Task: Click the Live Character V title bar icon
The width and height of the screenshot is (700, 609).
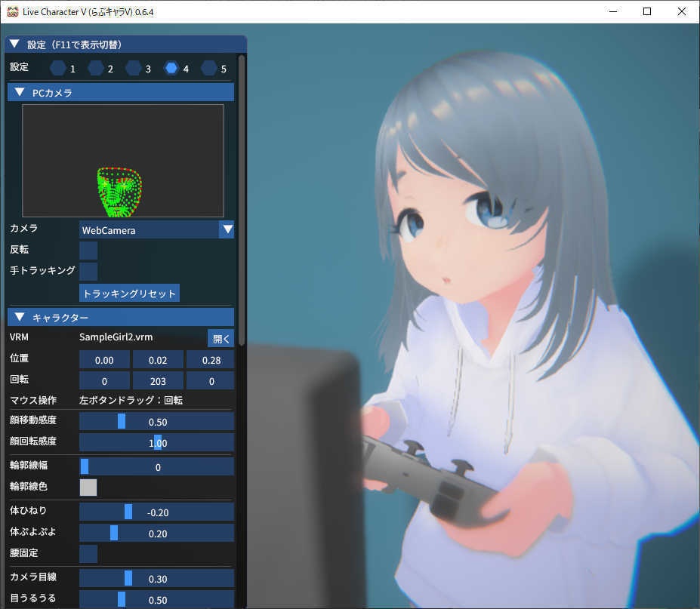Action: point(11,11)
